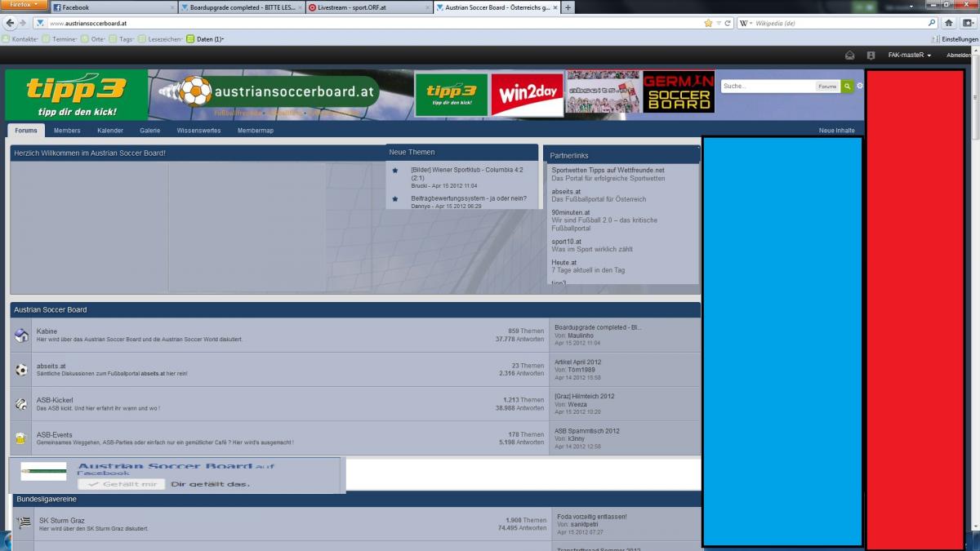Open the win2day sponsor banner
Viewport: 980px width, 551px height.
click(528, 95)
